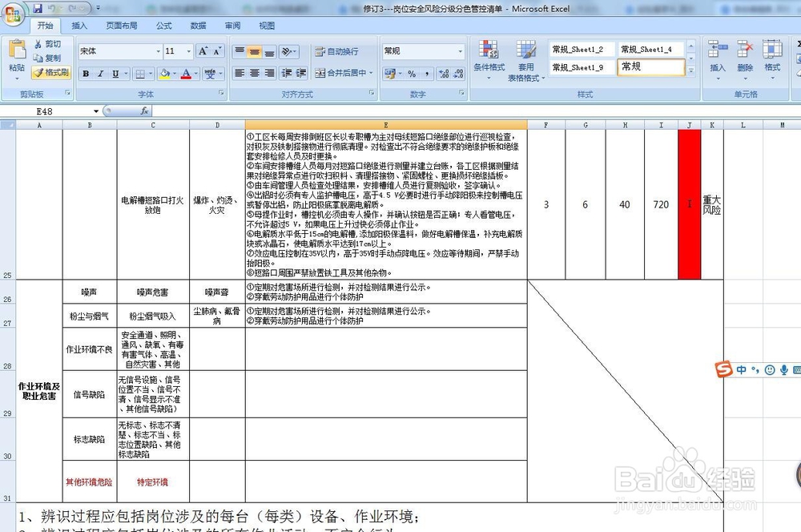Open accounting number format button
This screenshot has width=801, height=532.
pyautogui.click(x=390, y=74)
